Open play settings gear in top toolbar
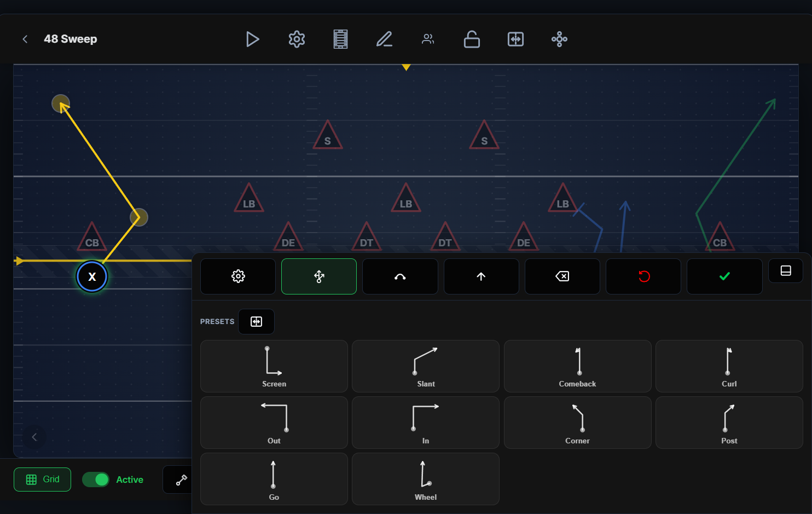 pos(297,39)
